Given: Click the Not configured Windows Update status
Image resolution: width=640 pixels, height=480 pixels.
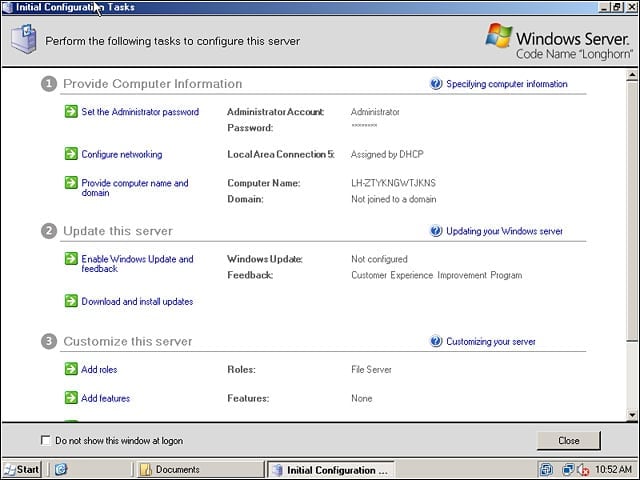Looking at the screenshot, I should pos(379,259).
